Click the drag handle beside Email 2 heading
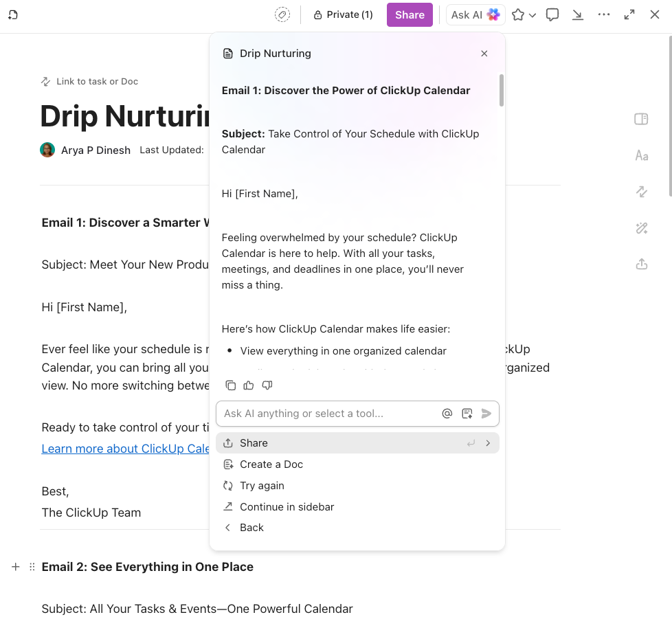This screenshot has width=672, height=639. tap(32, 567)
